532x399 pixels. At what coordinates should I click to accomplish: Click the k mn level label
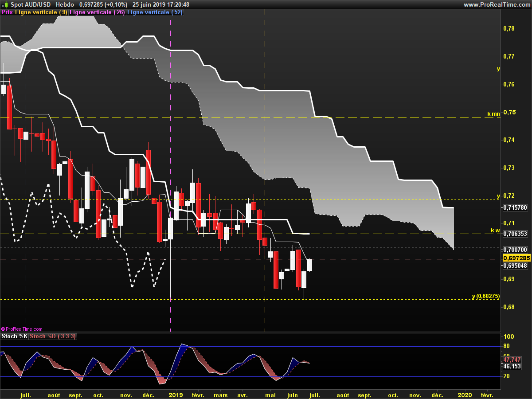tap(493, 114)
